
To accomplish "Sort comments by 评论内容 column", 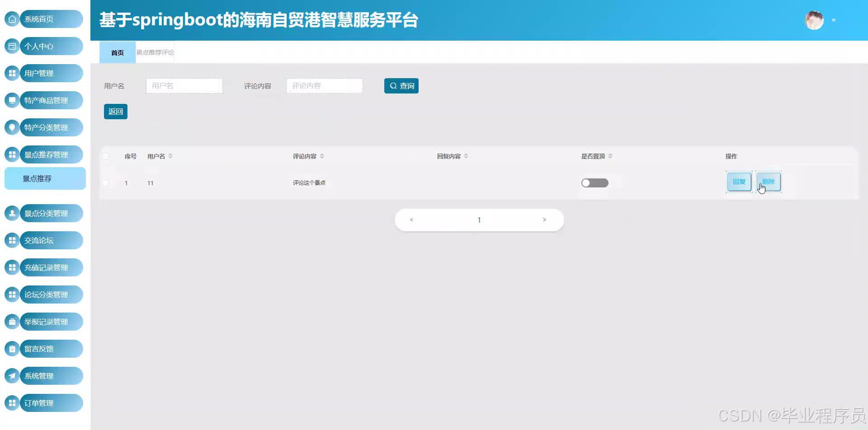I will [x=322, y=156].
